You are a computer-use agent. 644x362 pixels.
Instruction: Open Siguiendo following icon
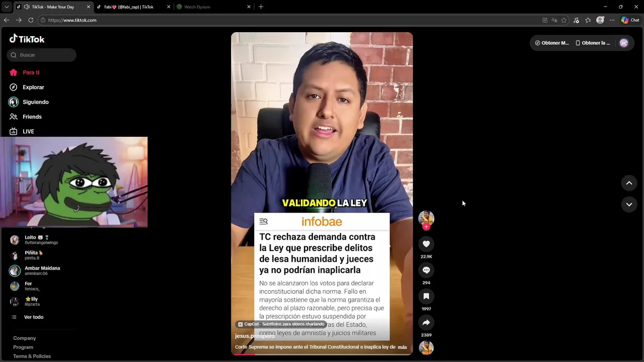tap(14, 102)
